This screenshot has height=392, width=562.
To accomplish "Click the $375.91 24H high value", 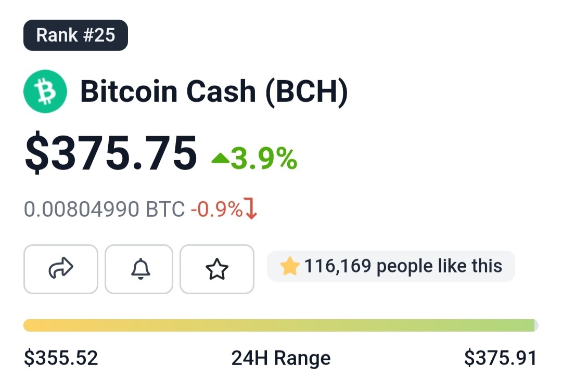I will [x=501, y=358].
